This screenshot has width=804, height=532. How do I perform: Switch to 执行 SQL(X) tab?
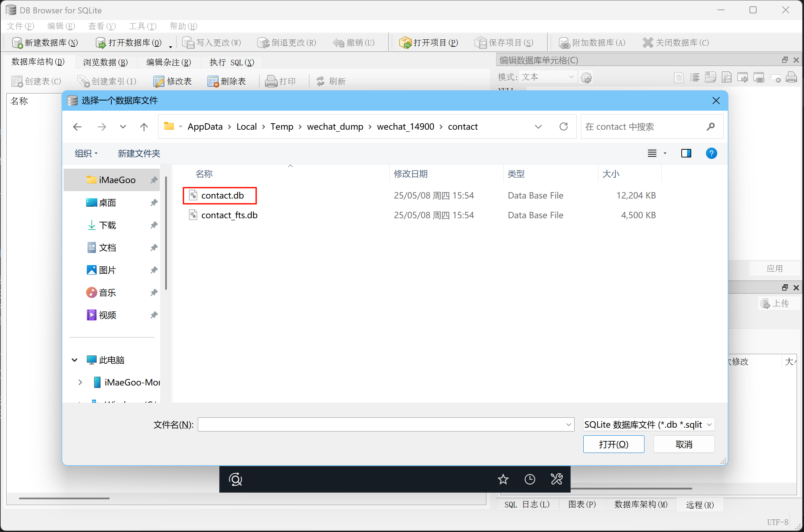click(x=232, y=62)
